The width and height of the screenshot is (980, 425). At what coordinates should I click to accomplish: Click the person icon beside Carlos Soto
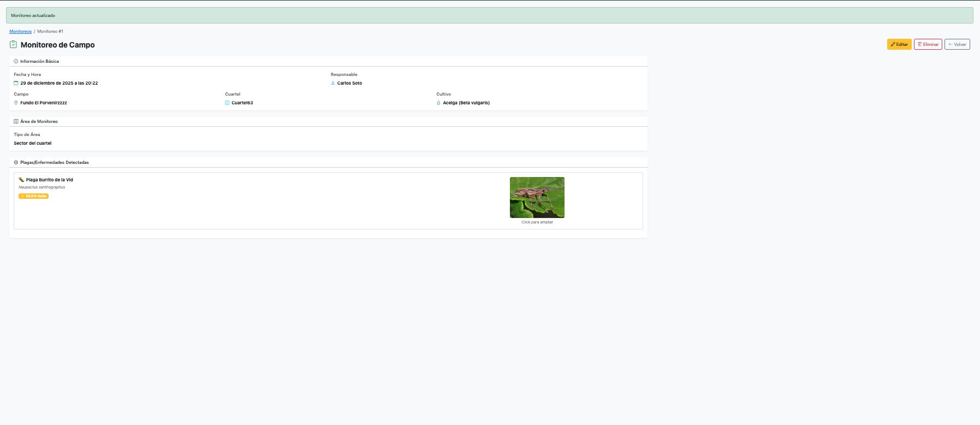(x=333, y=83)
